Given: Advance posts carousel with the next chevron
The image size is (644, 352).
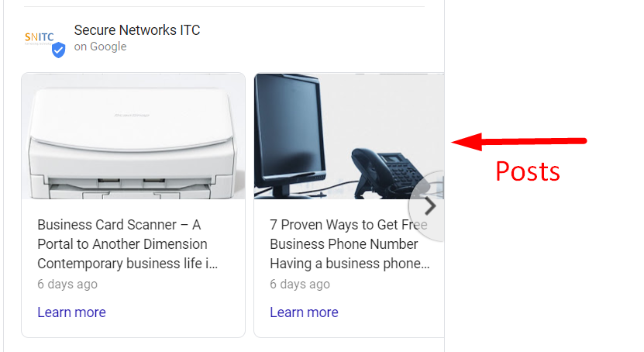Looking at the screenshot, I should point(429,206).
